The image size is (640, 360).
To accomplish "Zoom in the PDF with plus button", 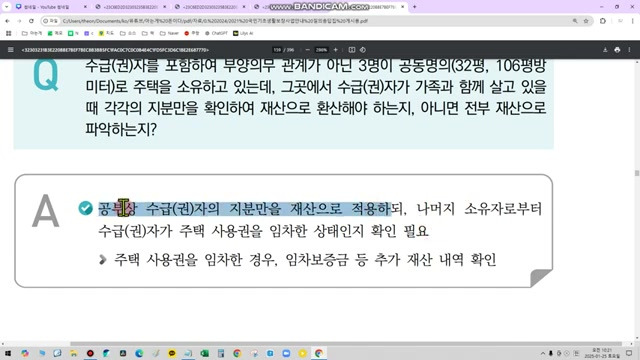I will (x=336, y=50).
